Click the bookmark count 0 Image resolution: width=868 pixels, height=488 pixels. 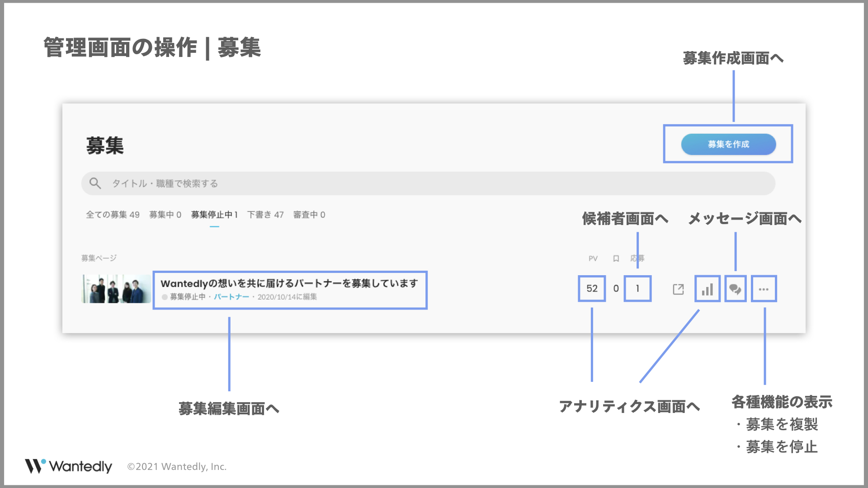(x=616, y=288)
